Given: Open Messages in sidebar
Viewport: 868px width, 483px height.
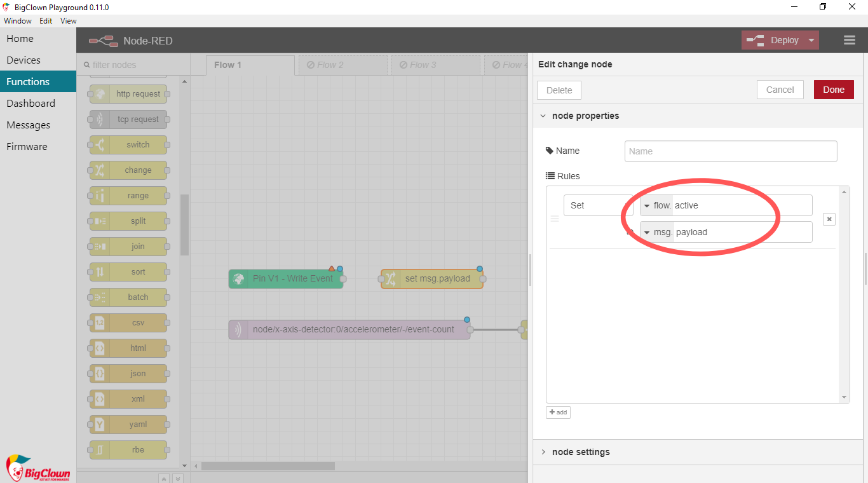Looking at the screenshot, I should pos(38,125).
